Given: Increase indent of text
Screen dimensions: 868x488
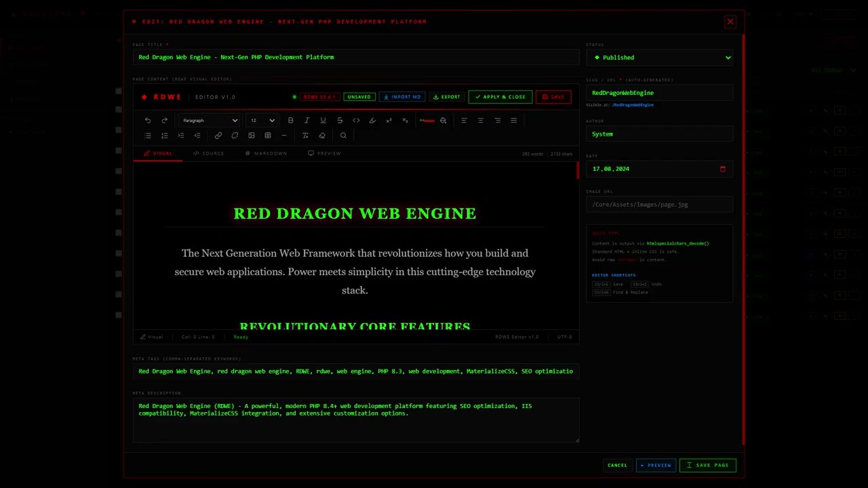Looking at the screenshot, I should pos(180,136).
